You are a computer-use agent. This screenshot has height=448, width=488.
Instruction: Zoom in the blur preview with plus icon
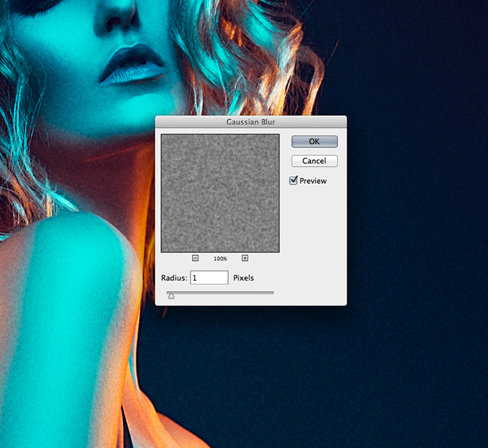pos(245,258)
